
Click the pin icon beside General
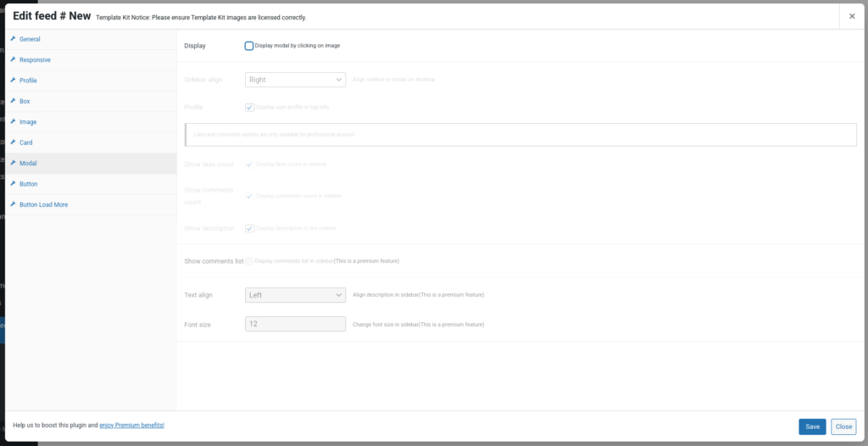click(x=13, y=39)
